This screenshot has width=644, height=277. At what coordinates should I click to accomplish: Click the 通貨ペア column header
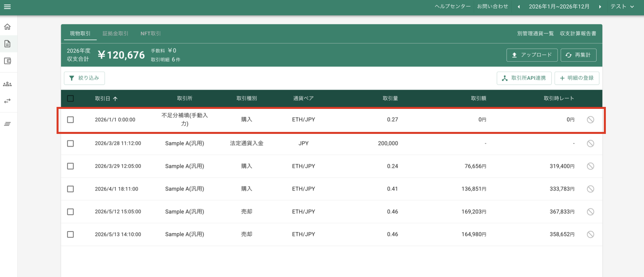coord(303,98)
